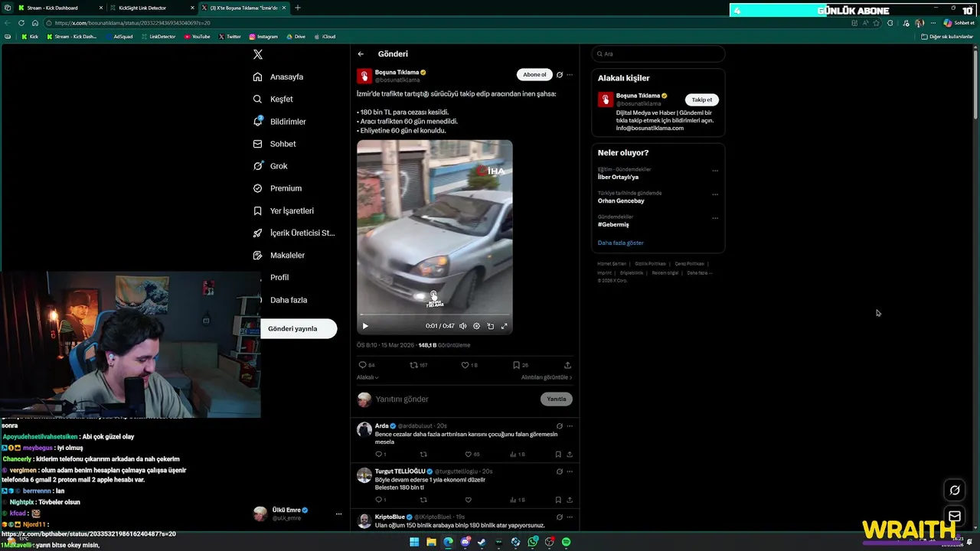Viewport: 980px width, 551px height.
Task: Open Sohbet messages in sidebar
Action: (275, 144)
